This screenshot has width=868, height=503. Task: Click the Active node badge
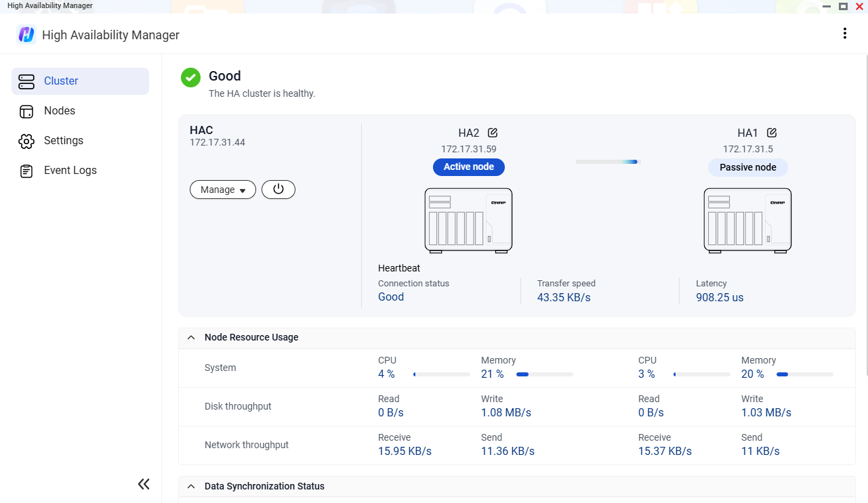(469, 167)
